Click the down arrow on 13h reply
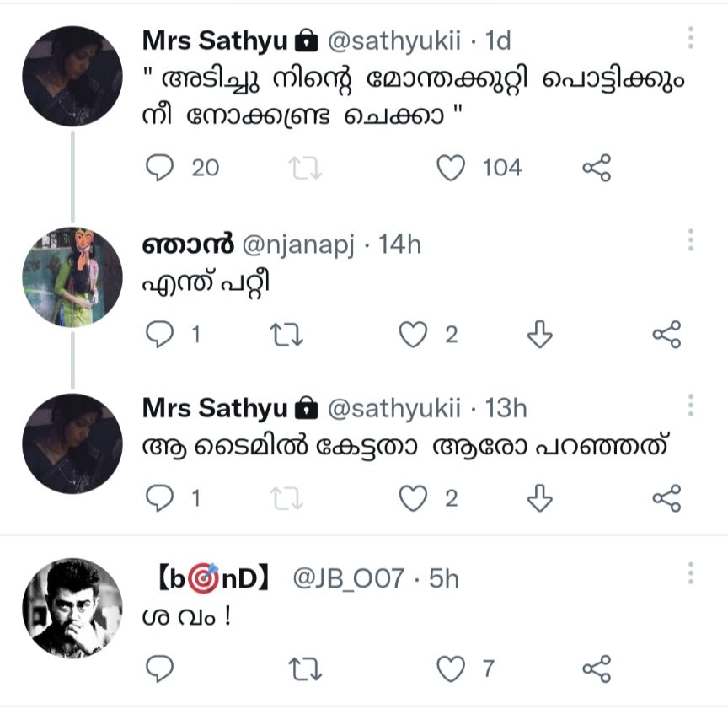This screenshot has width=728, height=709. [539, 499]
